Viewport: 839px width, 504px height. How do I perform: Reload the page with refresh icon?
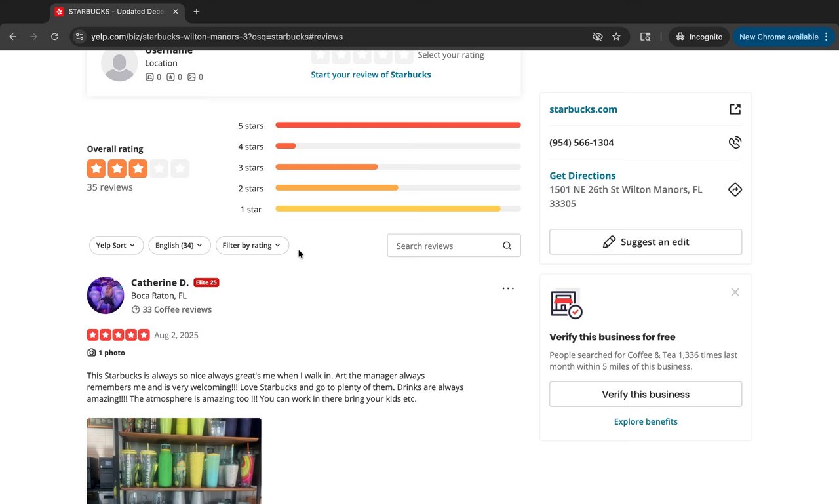(x=55, y=37)
